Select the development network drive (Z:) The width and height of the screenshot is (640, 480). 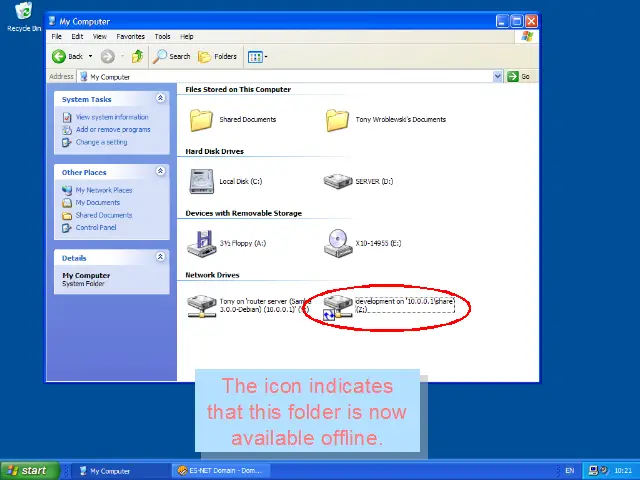pos(338,304)
